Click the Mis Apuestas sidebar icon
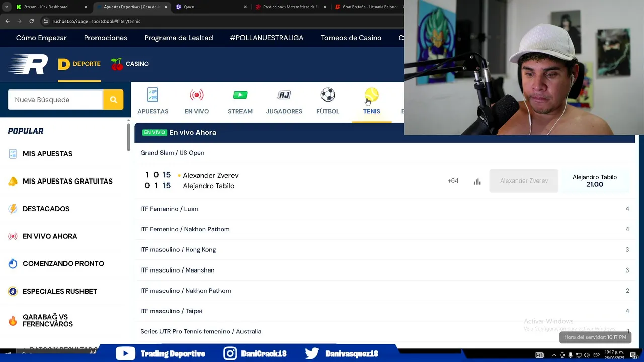644x362 pixels. point(13,154)
